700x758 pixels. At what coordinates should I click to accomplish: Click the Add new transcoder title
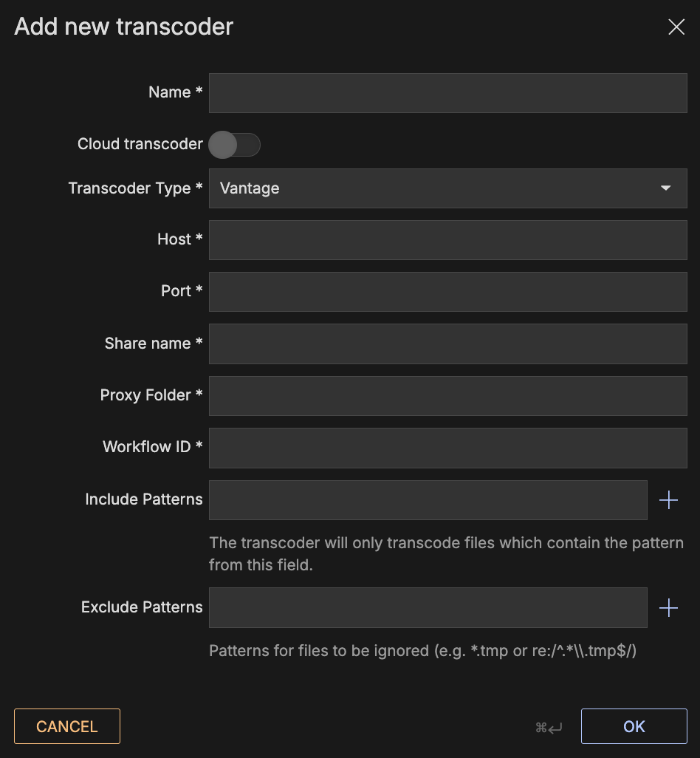coord(124,27)
